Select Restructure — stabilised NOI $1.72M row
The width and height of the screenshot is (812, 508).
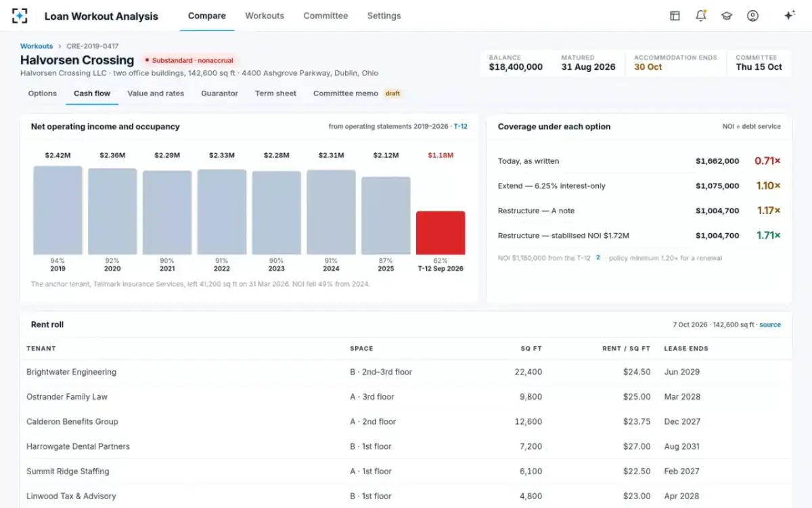click(x=639, y=236)
